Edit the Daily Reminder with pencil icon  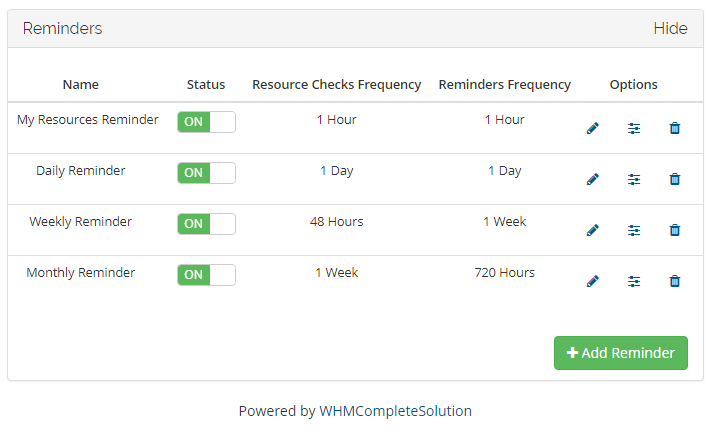(x=592, y=180)
